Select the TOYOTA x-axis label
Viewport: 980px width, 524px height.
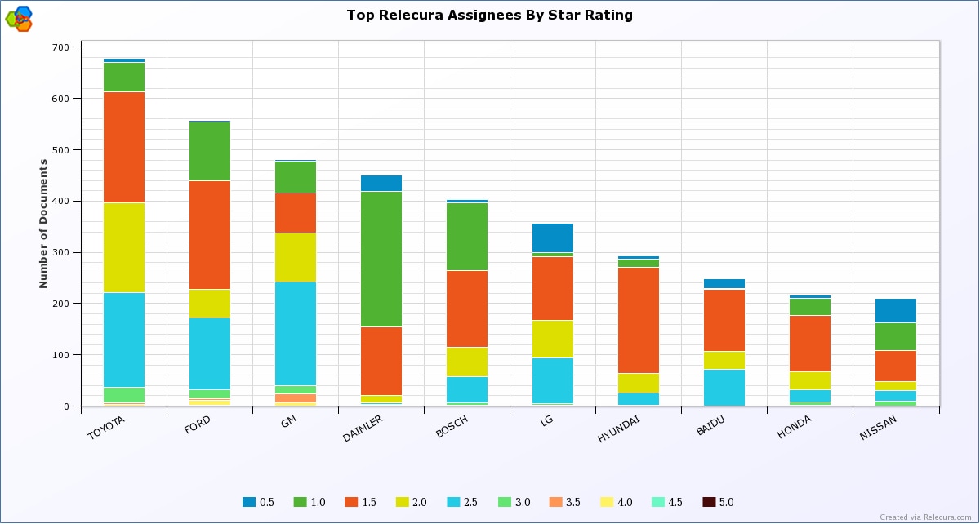(105, 428)
